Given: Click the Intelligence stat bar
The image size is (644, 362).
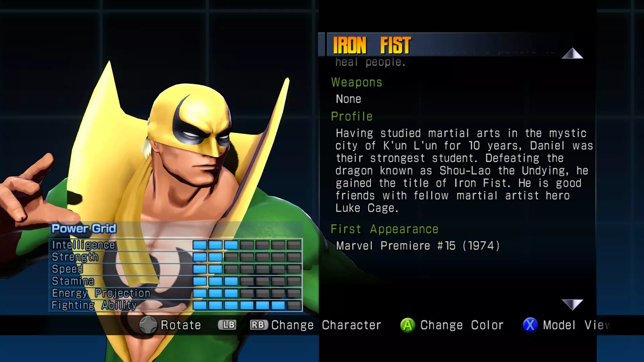Looking at the screenshot, I should [x=247, y=245].
